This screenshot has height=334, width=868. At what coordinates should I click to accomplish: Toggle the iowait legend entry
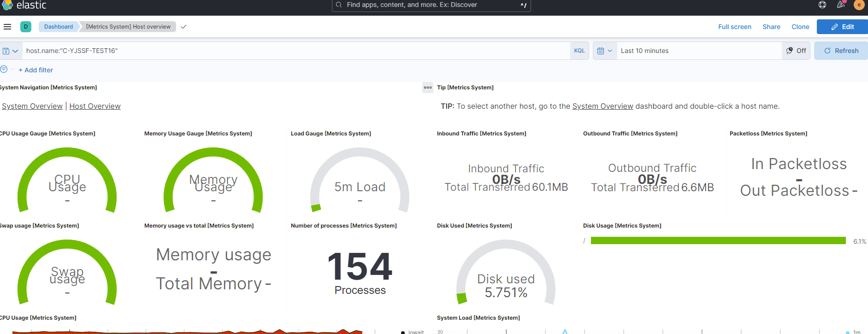click(413, 332)
